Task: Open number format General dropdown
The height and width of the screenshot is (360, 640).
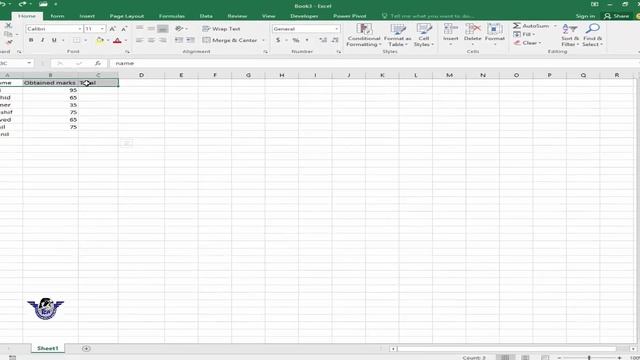Action: [x=337, y=29]
